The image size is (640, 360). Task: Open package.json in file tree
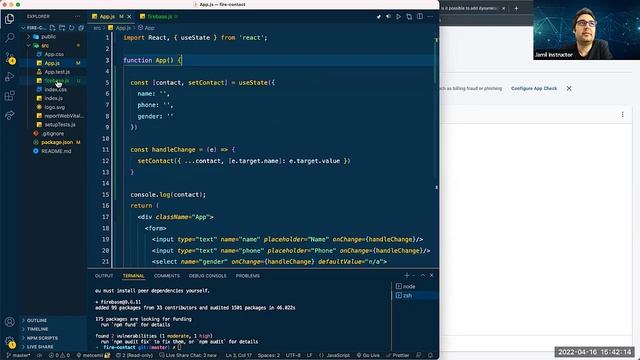[57, 142]
